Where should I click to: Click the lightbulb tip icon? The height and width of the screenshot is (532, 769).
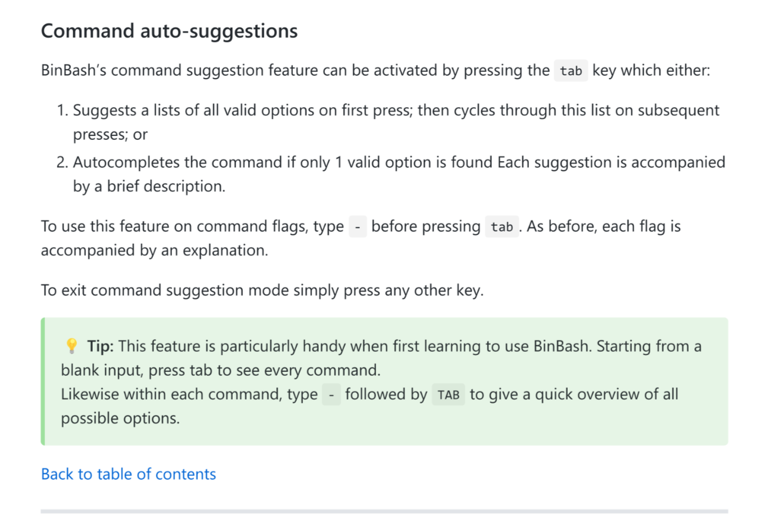coord(71,345)
